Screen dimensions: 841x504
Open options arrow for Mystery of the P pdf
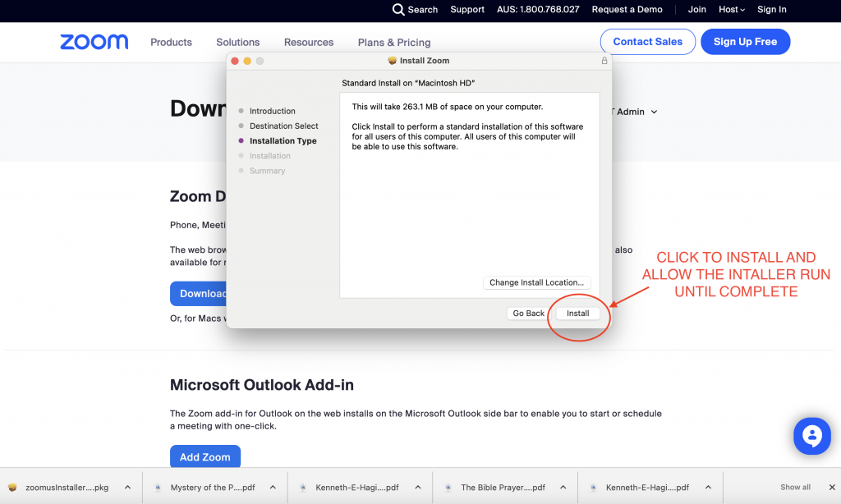(273, 488)
